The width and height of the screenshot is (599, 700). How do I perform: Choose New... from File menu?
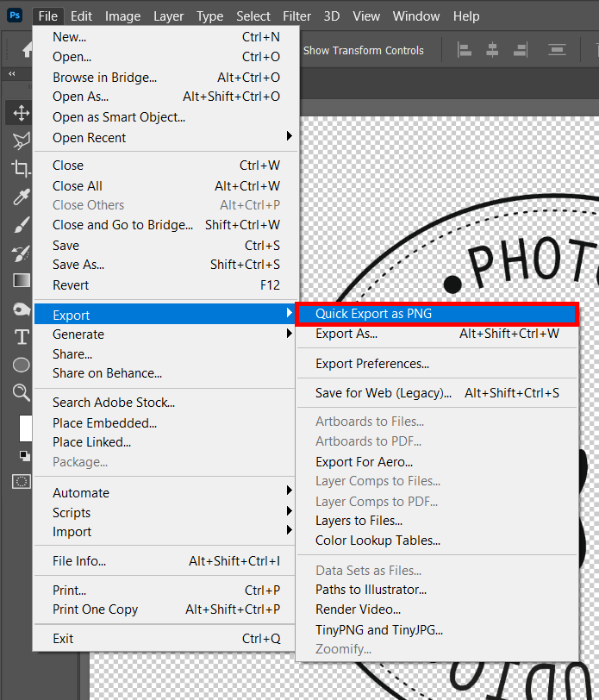(166, 36)
